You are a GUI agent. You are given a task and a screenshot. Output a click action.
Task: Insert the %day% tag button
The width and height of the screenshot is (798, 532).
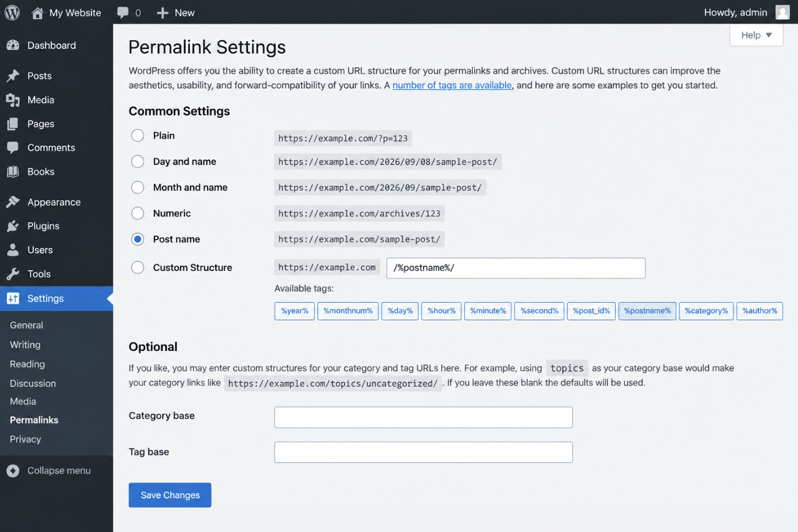click(x=400, y=311)
